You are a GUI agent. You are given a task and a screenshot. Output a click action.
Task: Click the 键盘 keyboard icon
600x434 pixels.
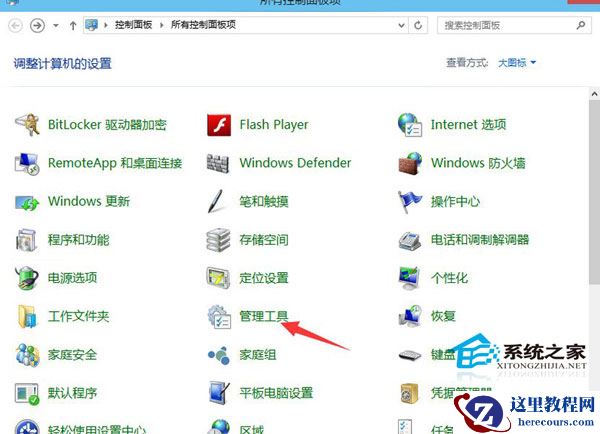coord(410,356)
